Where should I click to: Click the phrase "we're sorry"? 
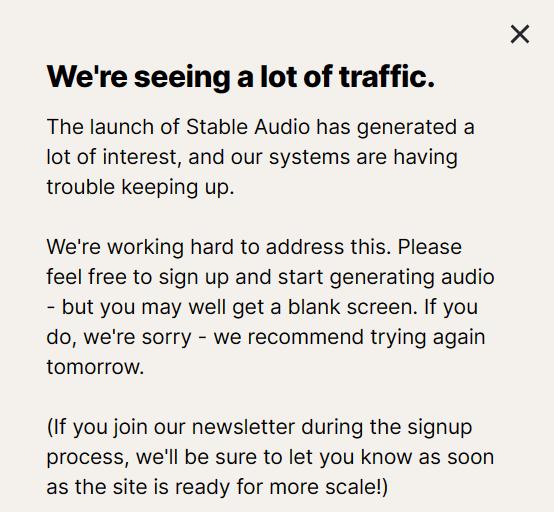pyautogui.click(x=137, y=337)
